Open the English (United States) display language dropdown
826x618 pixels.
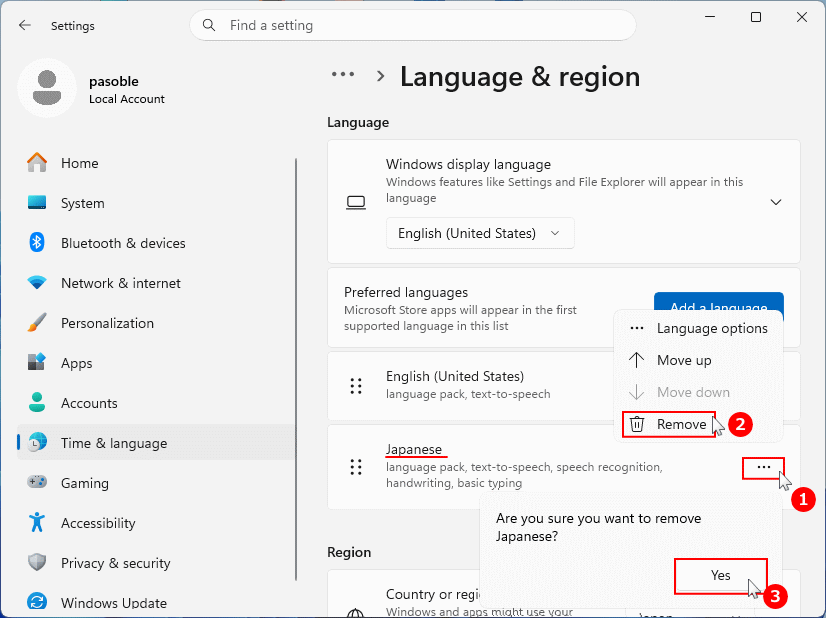(x=480, y=233)
